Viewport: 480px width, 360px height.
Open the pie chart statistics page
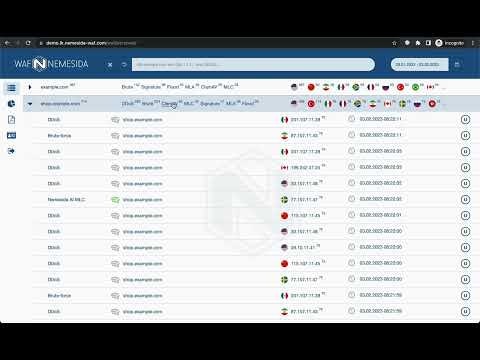pos(11,104)
